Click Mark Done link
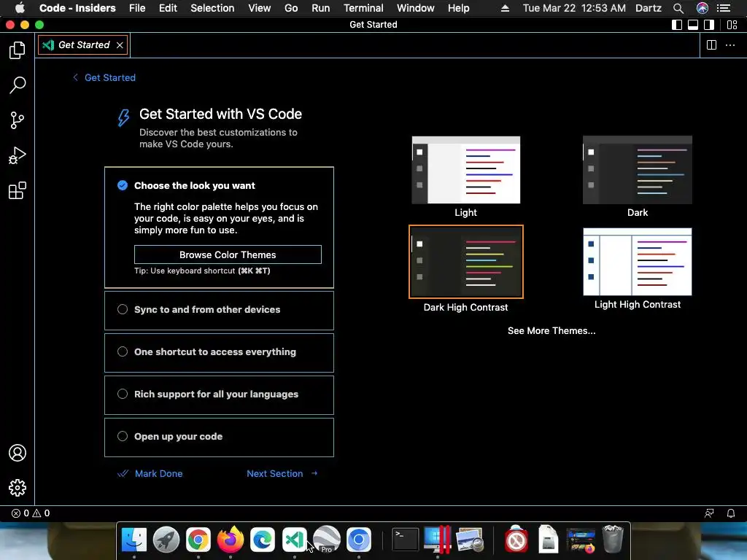 pos(150,474)
